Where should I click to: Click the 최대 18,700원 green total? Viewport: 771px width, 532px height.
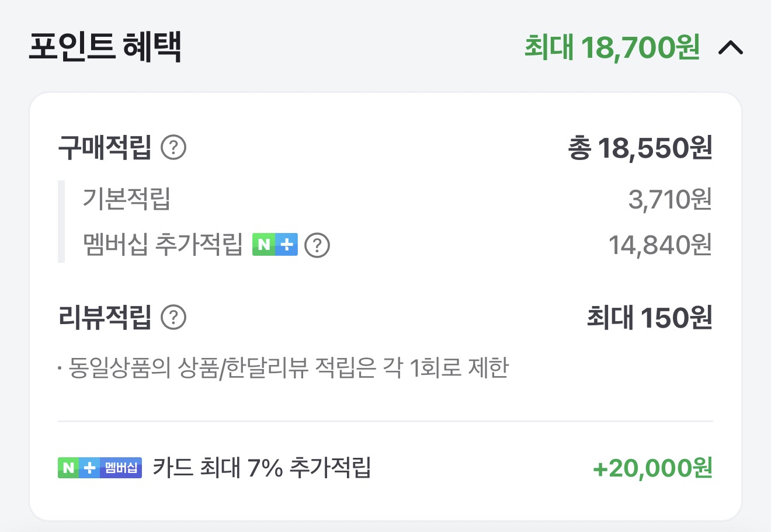612,47
